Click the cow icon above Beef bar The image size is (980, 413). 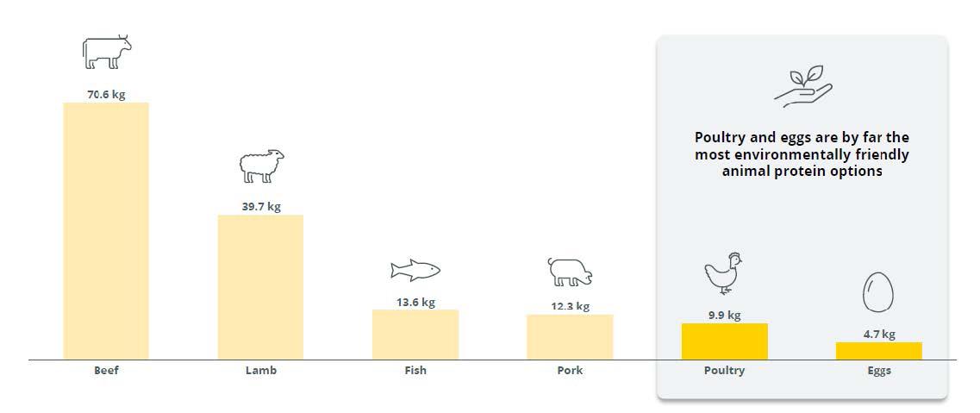[x=107, y=52]
